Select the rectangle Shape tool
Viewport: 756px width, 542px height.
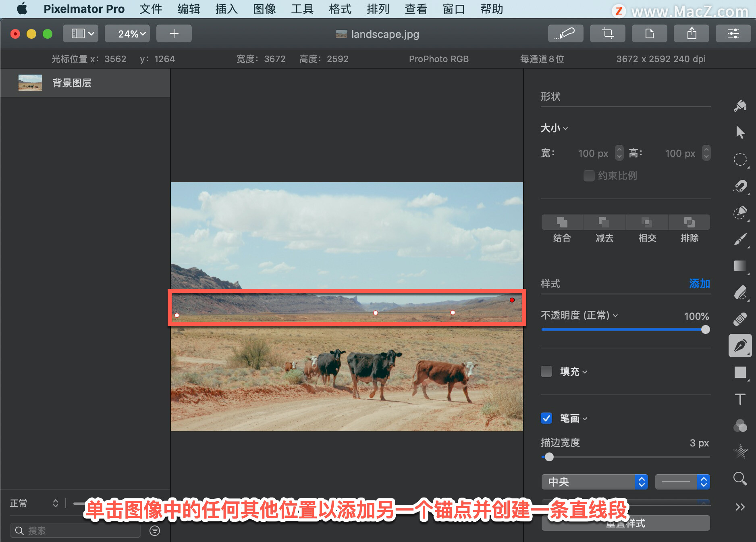(740, 372)
